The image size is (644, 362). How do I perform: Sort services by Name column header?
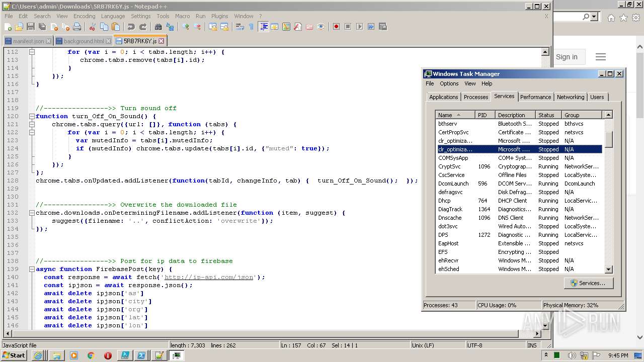coord(455,115)
